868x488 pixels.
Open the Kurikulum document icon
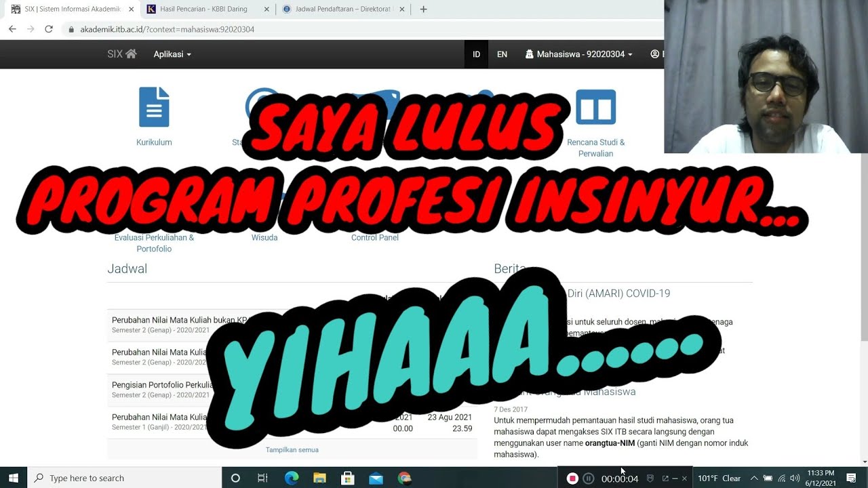click(154, 107)
